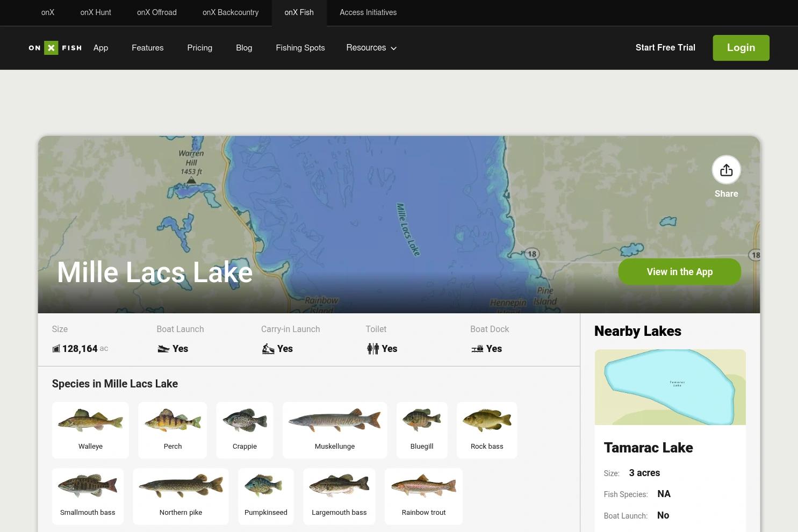Go to the Features page
The height and width of the screenshot is (532, 798).
[x=148, y=48]
